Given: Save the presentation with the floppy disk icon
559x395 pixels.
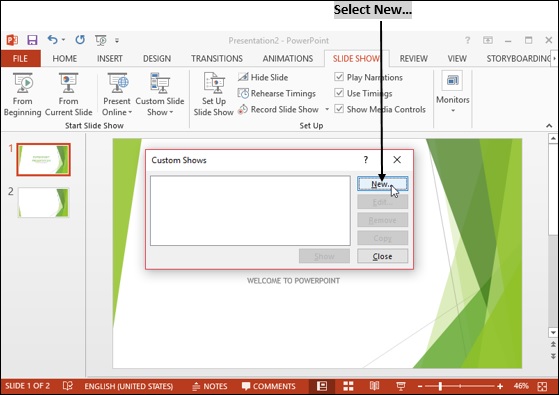Looking at the screenshot, I should point(32,40).
